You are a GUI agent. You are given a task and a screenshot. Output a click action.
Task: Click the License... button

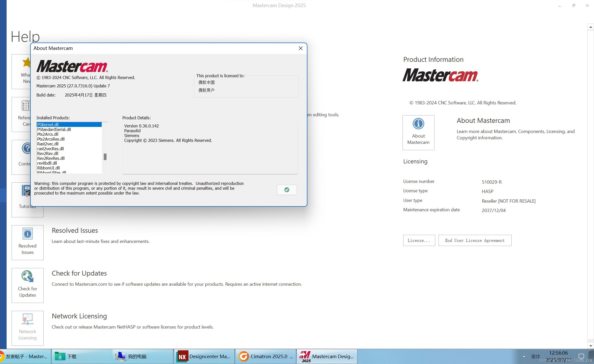coord(419,240)
